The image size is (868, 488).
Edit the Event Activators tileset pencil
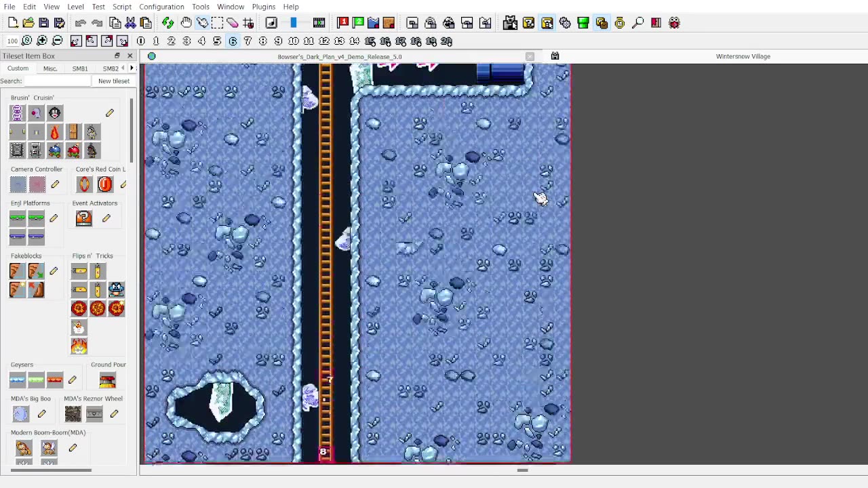coord(106,218)
